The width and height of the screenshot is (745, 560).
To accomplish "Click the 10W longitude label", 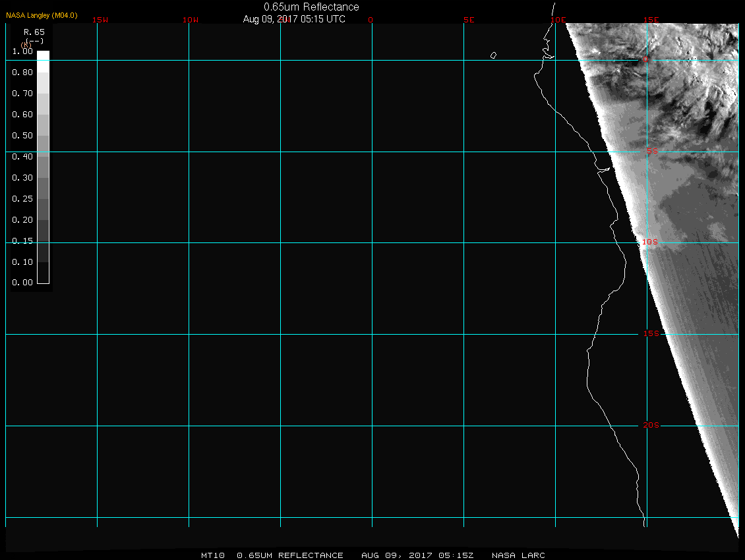I will coord(191,20).
